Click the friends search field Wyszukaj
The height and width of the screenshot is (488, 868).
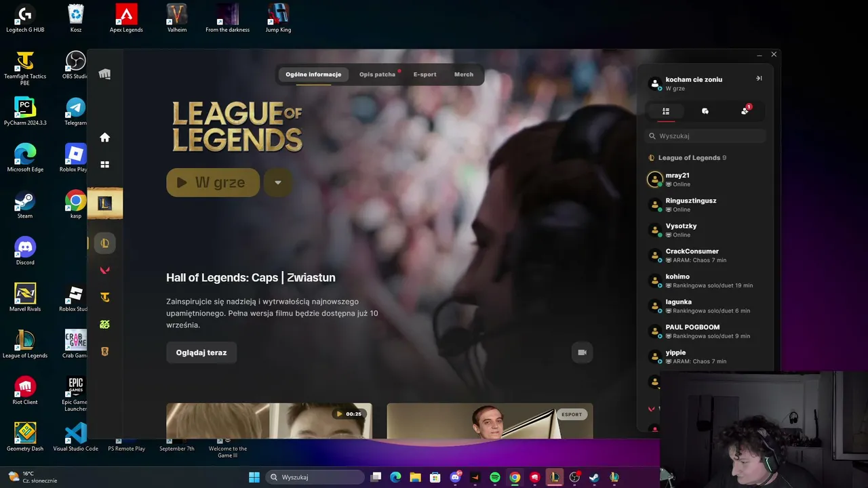click(x=705, y=136)
